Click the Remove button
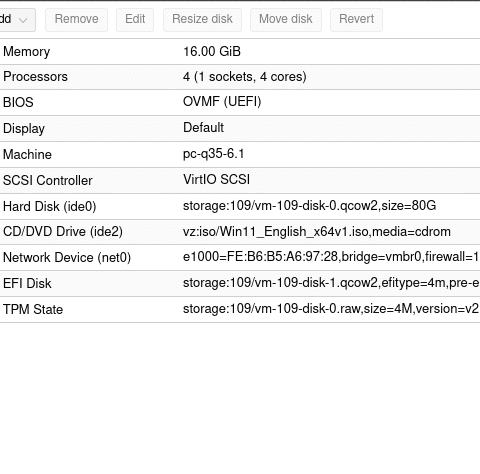The image size is (480, 474). (x=76, y=20)
